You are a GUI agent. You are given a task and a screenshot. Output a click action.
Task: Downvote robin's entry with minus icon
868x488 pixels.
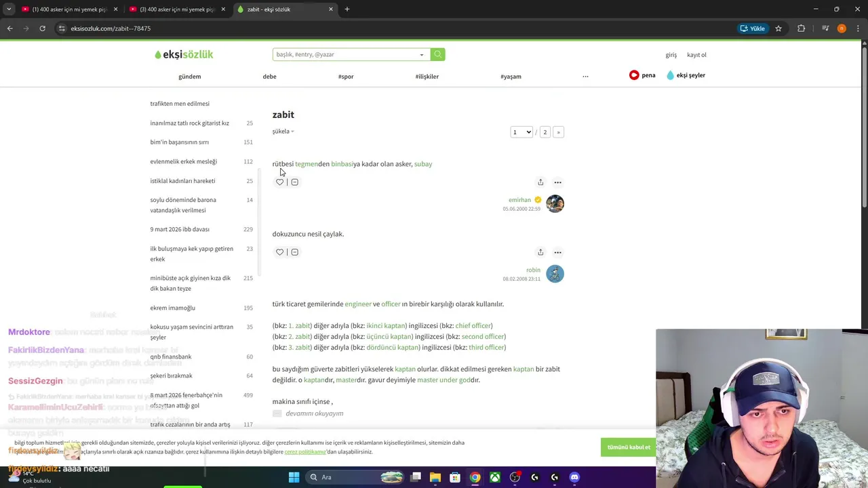click(294, 252)
